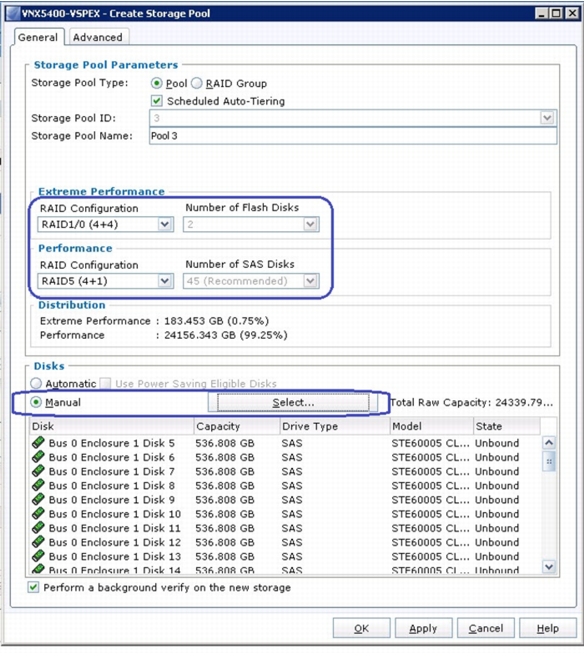Click disk icon for Bus 0 Enclosure 1 Disk 12
This screenshot has width=587, height=668.
click(38, 542)
